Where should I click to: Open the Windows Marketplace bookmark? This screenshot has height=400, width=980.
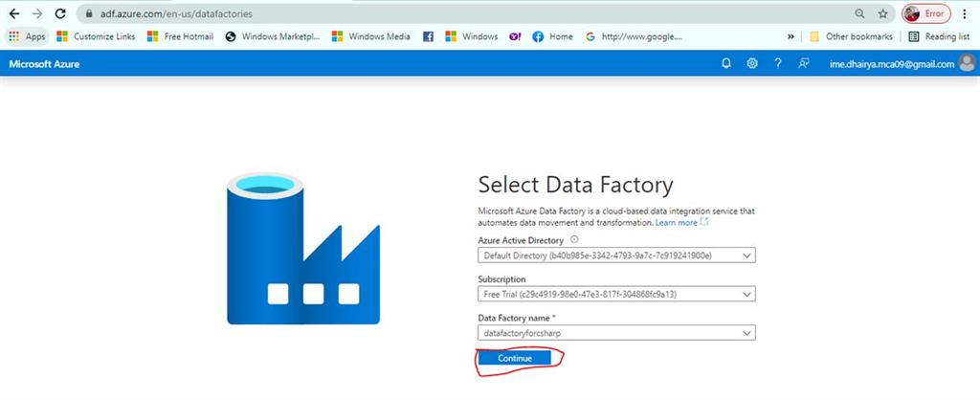pos(273,36)
